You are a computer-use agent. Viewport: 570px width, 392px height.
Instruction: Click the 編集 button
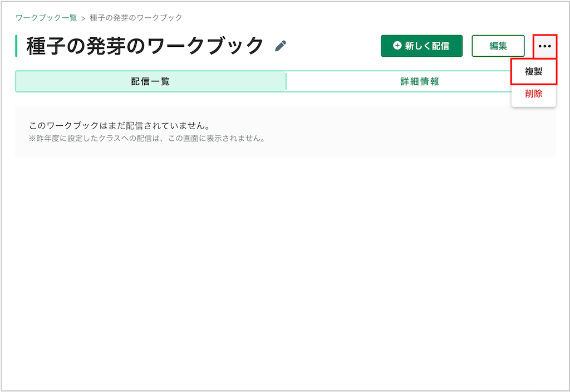(x=498, y=46)
